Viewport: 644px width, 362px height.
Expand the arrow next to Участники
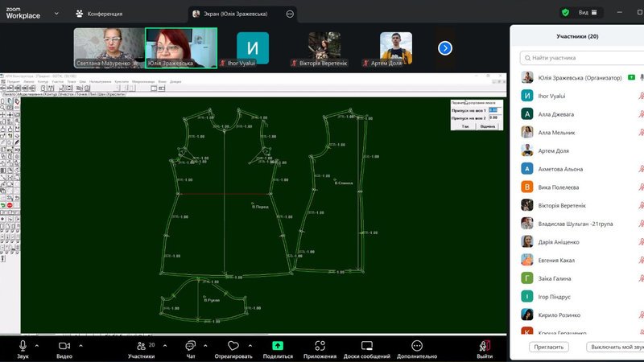click(x=165, y=344)
